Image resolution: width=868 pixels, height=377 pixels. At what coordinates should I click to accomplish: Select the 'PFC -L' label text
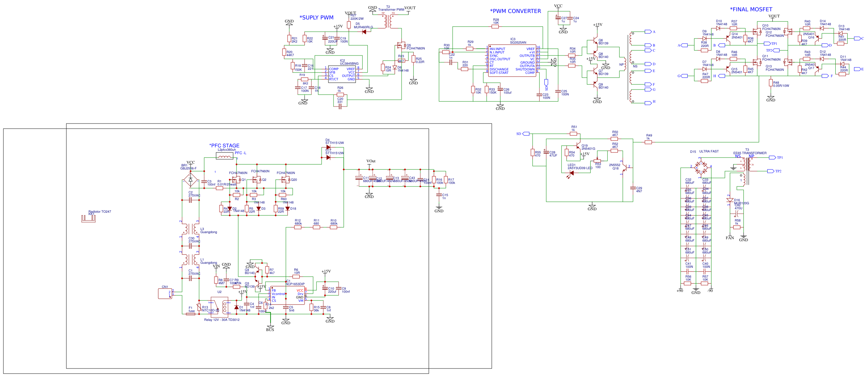click(x=241, y=153)
